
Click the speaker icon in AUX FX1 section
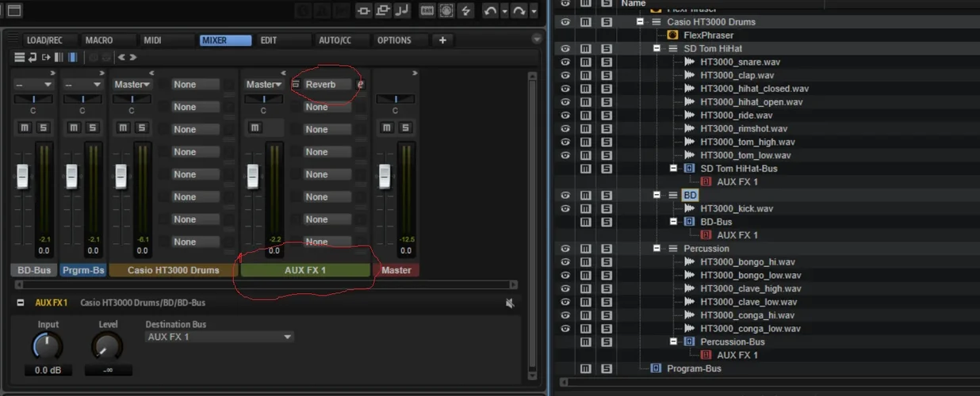pos(510,303)
